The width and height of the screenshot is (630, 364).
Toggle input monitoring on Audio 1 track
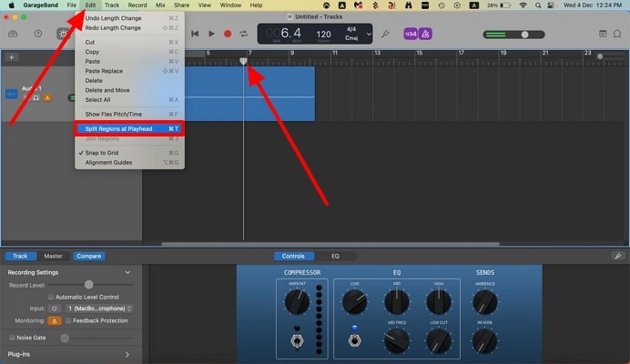(x=47, y=97)
